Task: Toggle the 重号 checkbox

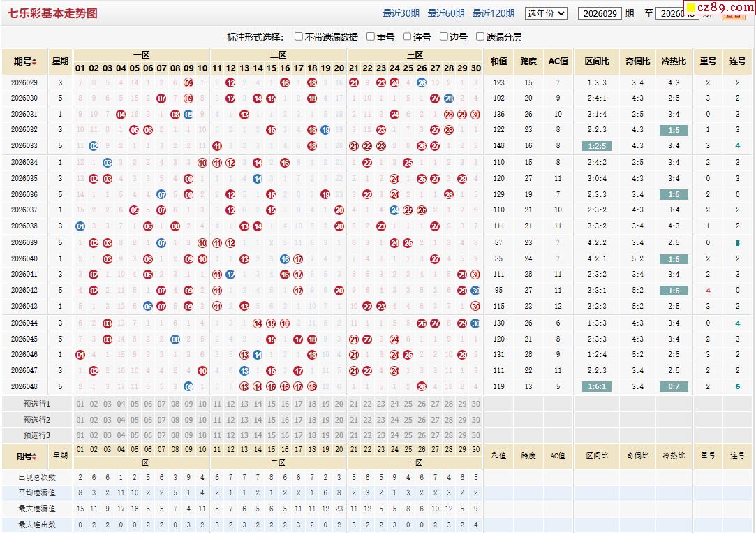Action: 370,36
